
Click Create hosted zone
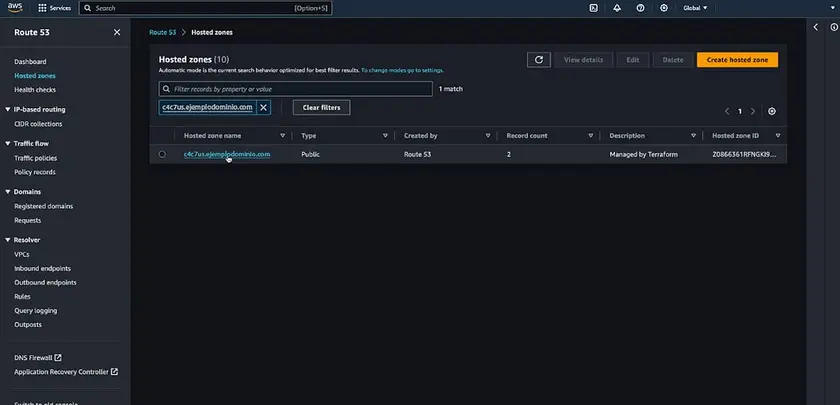pos(737,60)
